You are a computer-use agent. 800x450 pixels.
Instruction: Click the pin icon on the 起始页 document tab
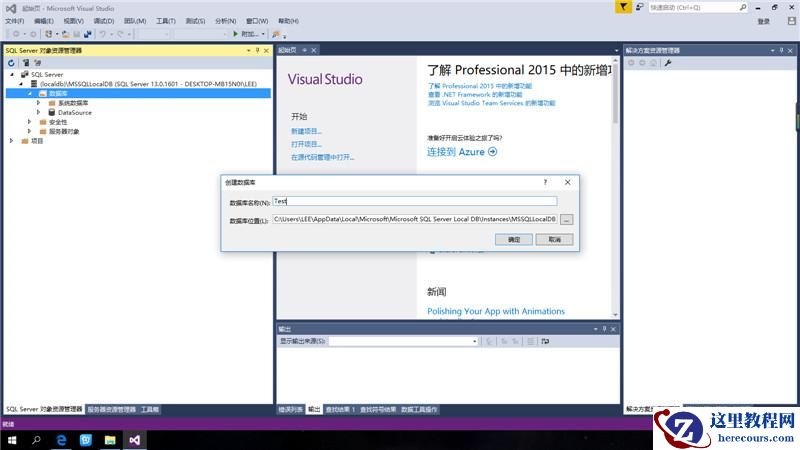[305, 50]
